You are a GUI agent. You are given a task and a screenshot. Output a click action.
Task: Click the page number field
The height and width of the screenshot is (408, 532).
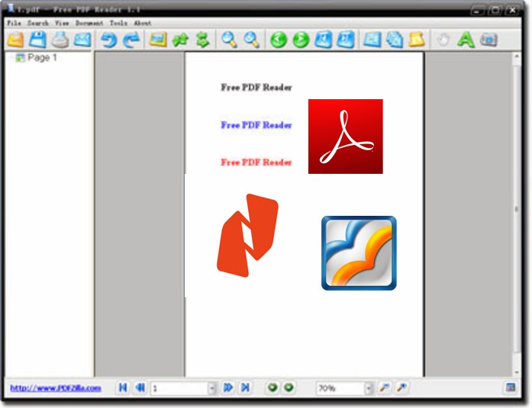tap(179, 388)
